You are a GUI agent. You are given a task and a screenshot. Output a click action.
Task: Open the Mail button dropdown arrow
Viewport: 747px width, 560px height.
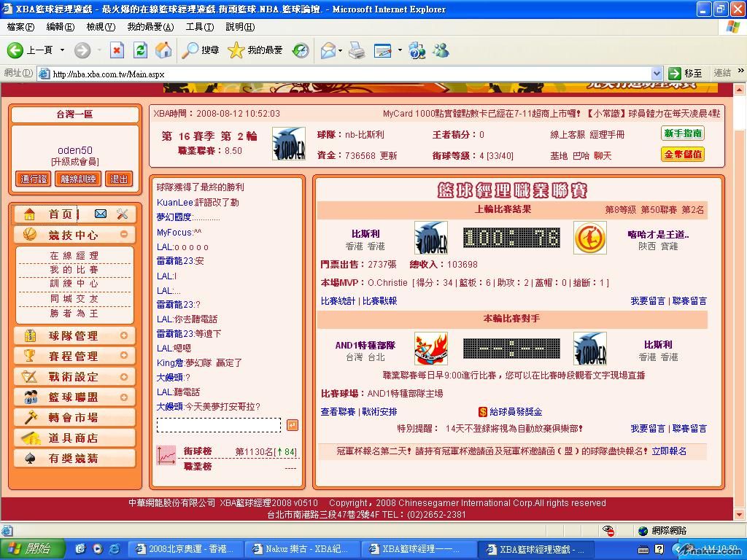tap(340, 50)
